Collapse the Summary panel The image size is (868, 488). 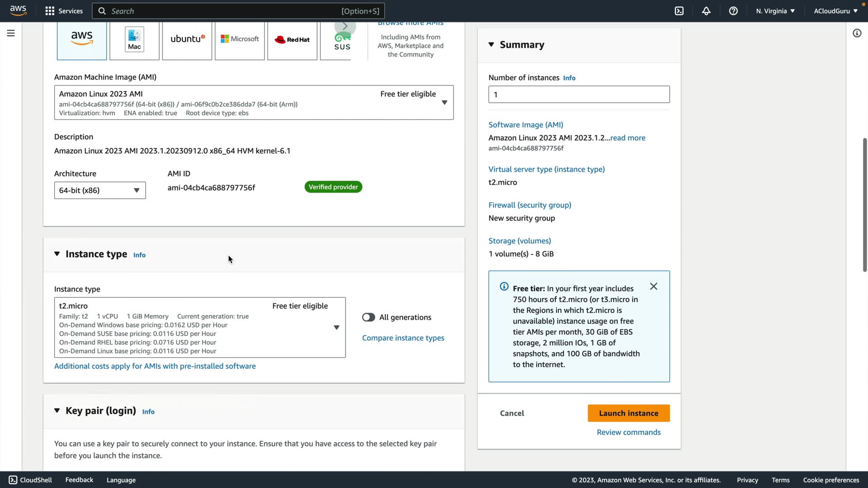click(x=491, y=44)
